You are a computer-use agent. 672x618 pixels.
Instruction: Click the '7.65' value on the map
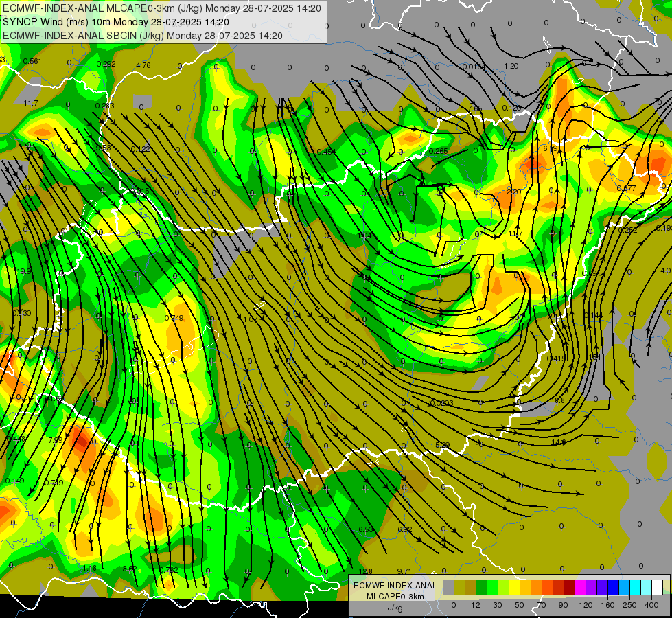point(475,108)
